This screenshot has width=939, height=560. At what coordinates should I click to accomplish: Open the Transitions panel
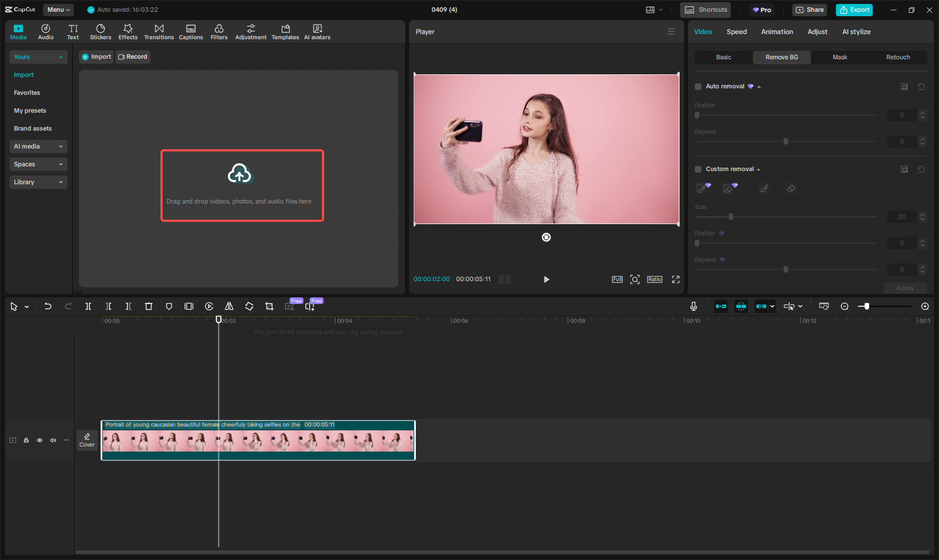pyautogui.click(x=159, y=31)
